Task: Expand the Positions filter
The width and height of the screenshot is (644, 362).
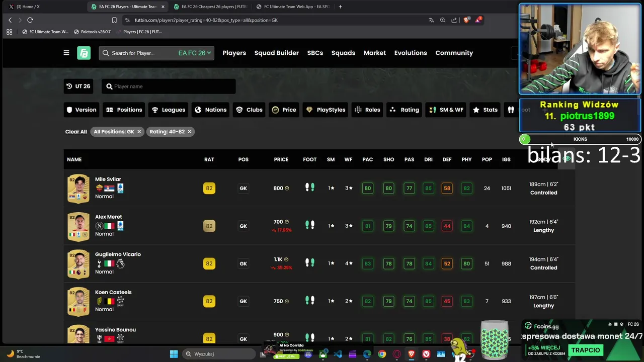Action: (x=124, y=110)
